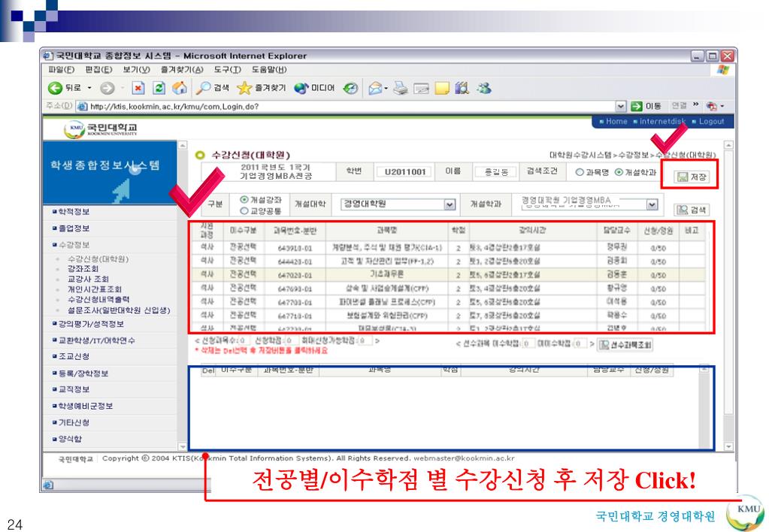Click the Kookmin University KMU logo
Image resolution: width=769 pixels, height=532 pixels.
click(74, 129)
